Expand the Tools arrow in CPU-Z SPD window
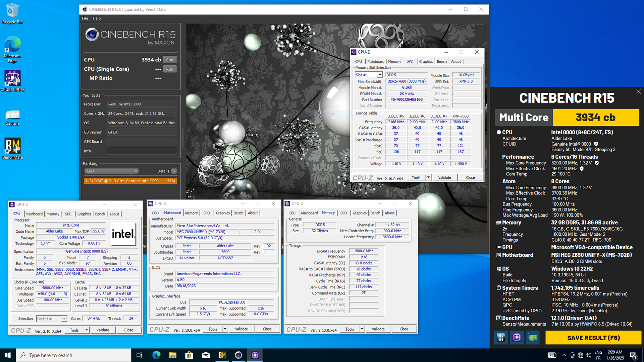Screen dimensions: 644x362 pos(428,177)
